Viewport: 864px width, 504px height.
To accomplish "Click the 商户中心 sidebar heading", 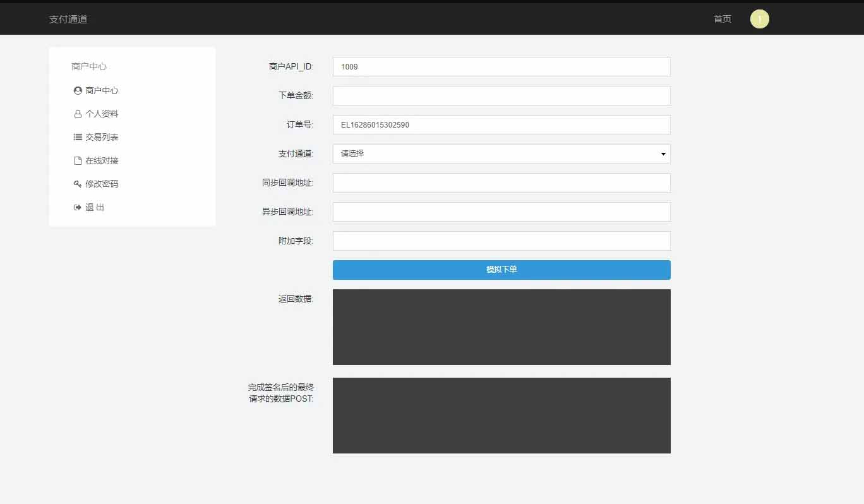I will coord(88,66).
